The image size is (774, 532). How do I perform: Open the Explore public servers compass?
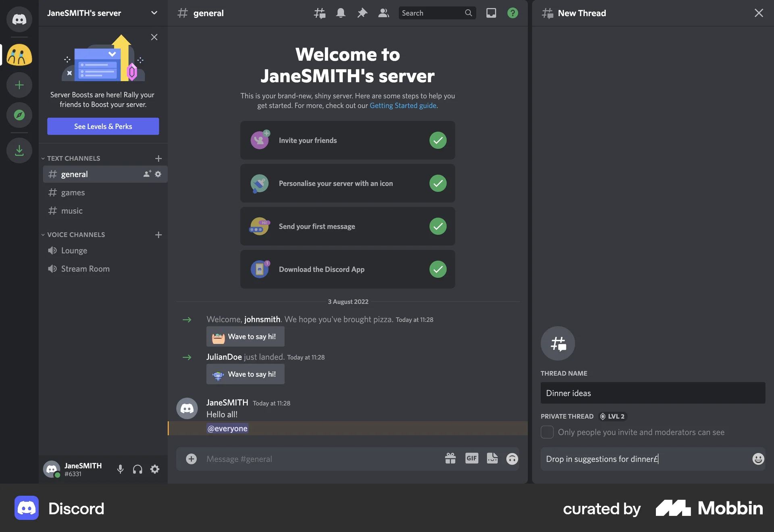click(x=19, y=115)
